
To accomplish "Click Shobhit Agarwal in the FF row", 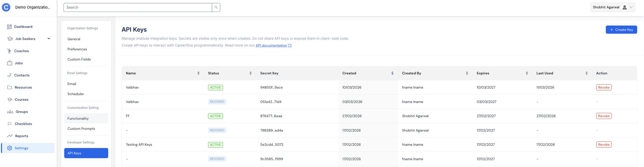I will [x=415, y=116].
